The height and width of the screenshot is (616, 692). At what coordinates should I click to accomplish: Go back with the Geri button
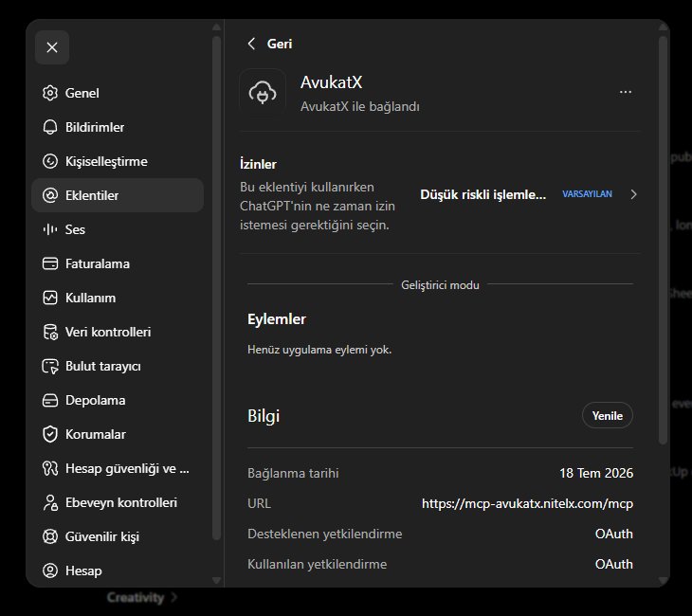pyautogui.click(x=269, y=44)
